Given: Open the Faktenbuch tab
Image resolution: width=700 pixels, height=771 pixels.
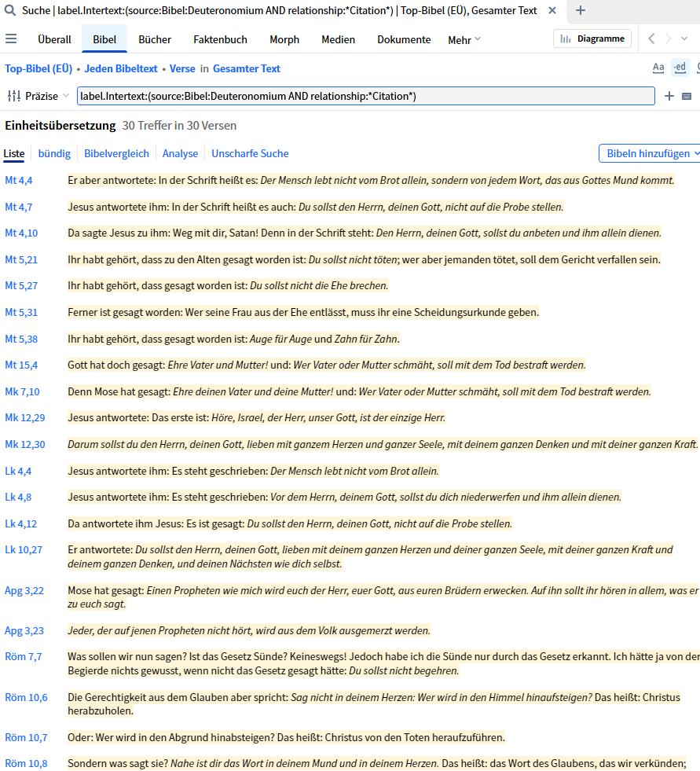Looking at the screenshot, I should [220, 39].
